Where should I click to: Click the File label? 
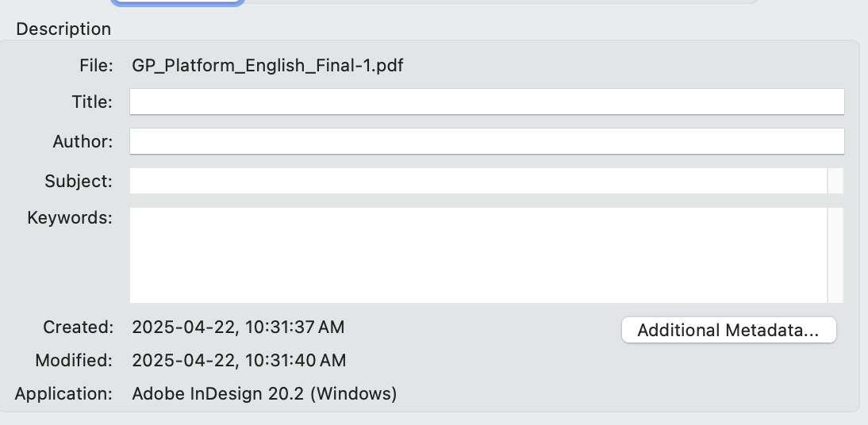(96, 65)
